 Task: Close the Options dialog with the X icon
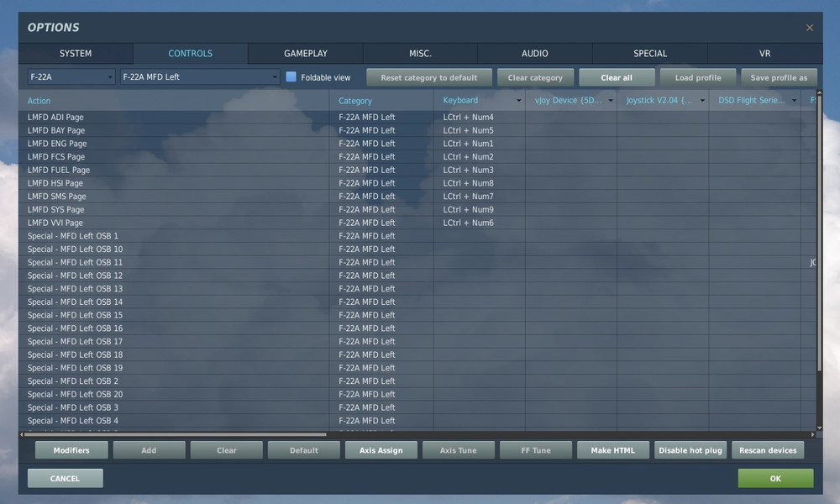tap(810, 28)
